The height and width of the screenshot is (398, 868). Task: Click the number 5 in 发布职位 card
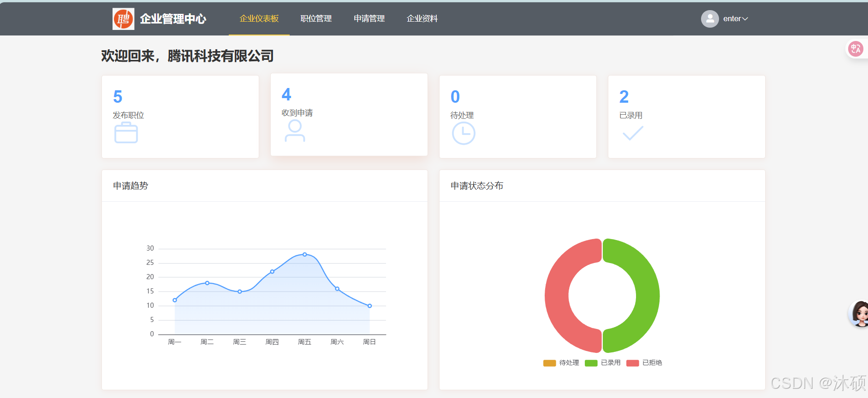coord(118,97)
